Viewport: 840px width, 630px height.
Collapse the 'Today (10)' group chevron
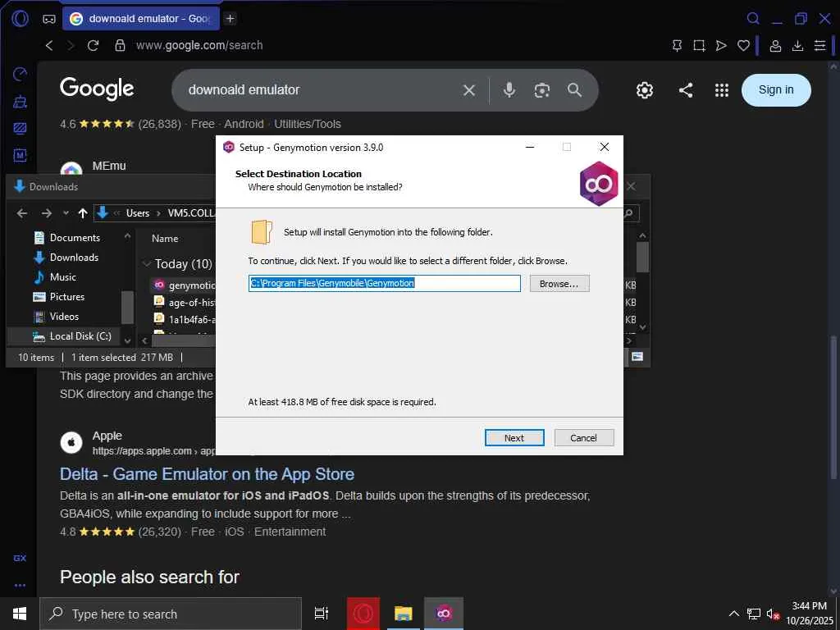coord(146,263)
